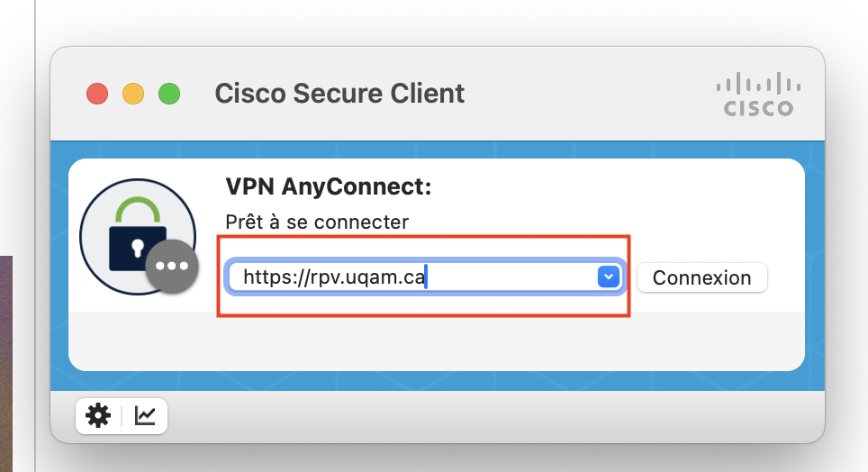Expand the server address dropdown arrow
The image size is (868, 472).
coord(609,277)
